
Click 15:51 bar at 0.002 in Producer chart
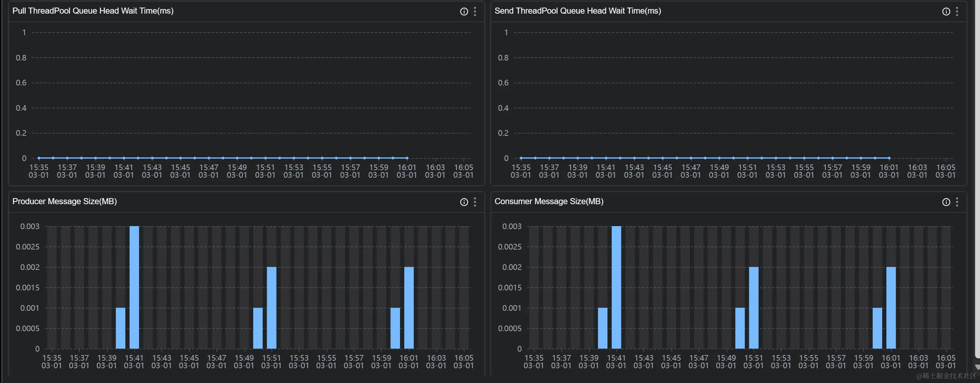click(272, 308)
